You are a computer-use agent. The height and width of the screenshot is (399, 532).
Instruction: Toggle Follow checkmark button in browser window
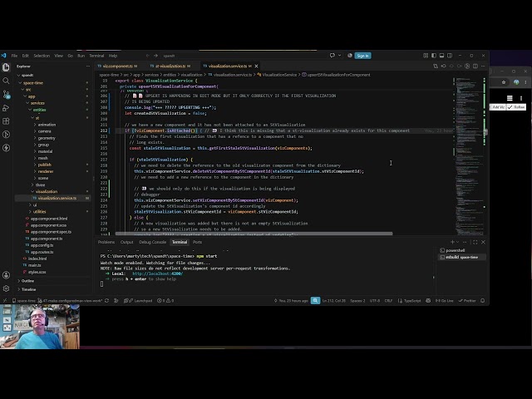click(516, 107)
